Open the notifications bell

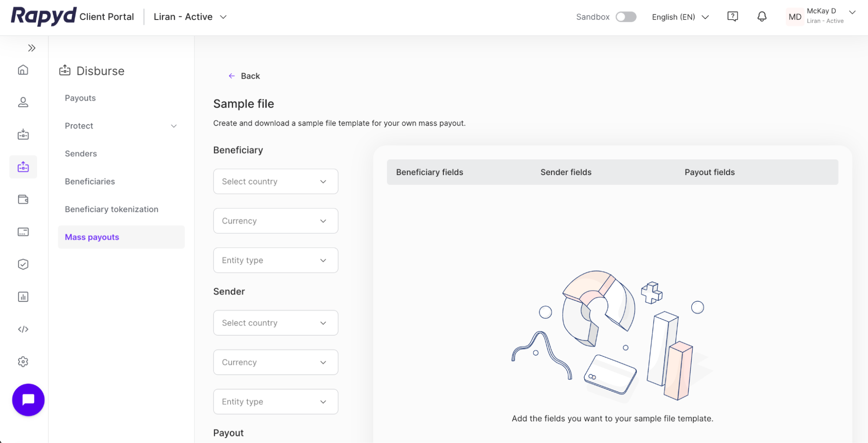pyautogui.click(x=762, y=16)
